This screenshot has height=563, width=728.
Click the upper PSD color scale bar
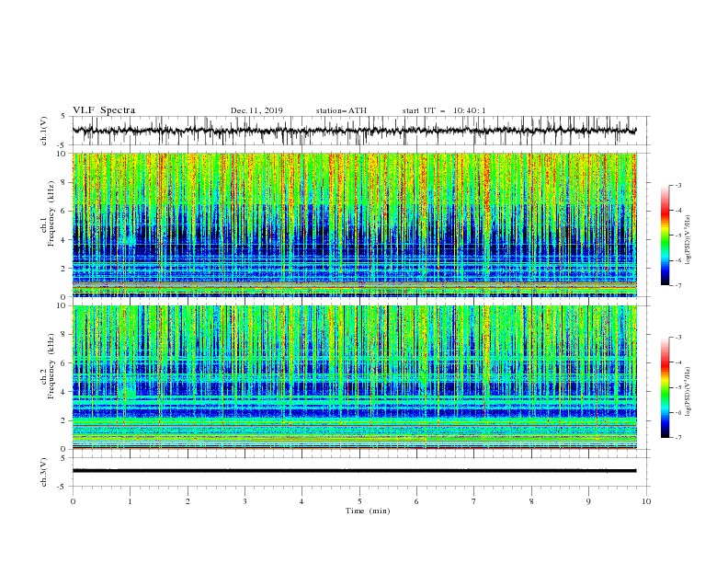(x=665, y=236)
